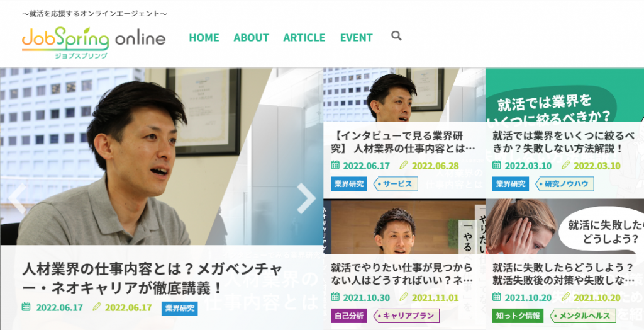Open the HOME menu item
Viewport: 644px width, 330px height.
(204, 37)
